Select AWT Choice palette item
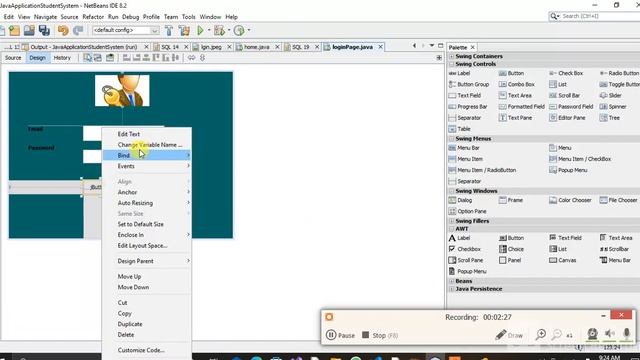 [x=511, y=249]
